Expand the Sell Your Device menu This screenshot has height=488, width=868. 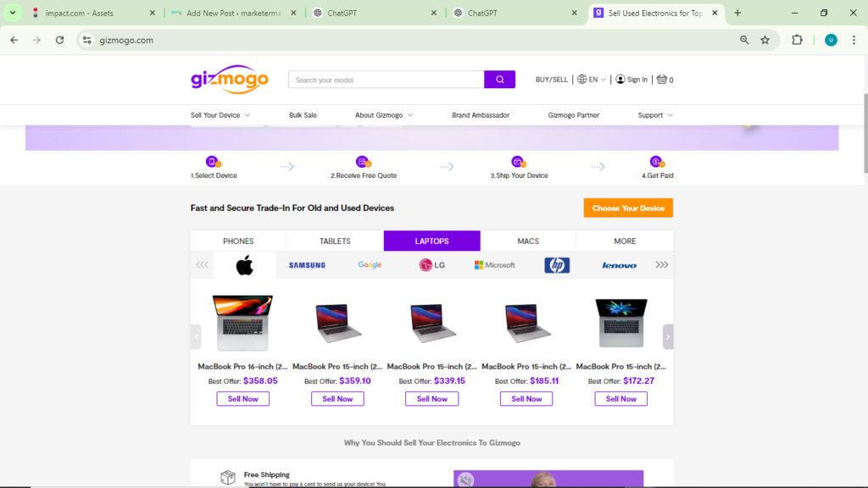[220, 115]
